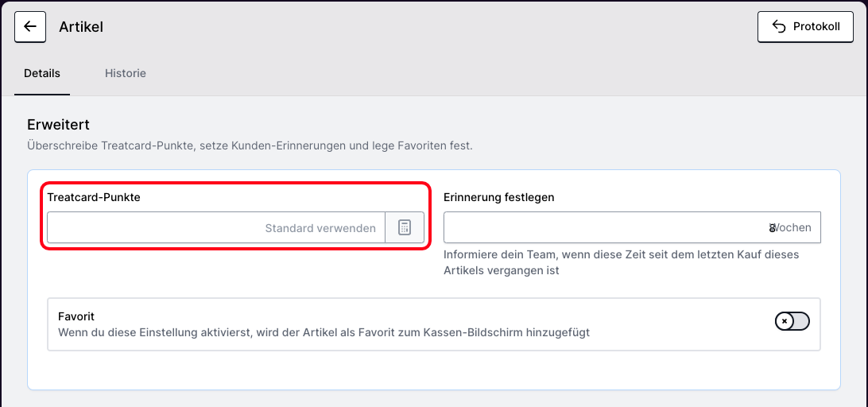The width and height of the screenshot is (868, 407).
Task: Click the Favorit description about Kassen-Bildschirm
Action: tap(324, 332)
